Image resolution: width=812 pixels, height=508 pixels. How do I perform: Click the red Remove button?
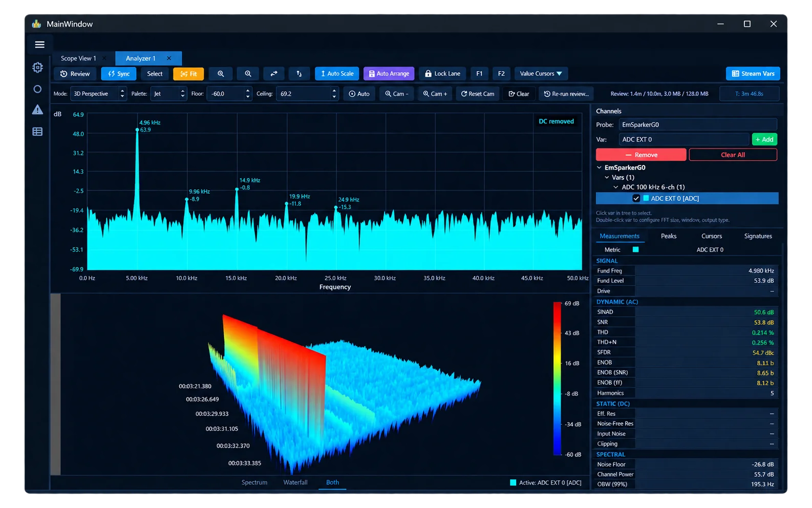coord(641,155)
